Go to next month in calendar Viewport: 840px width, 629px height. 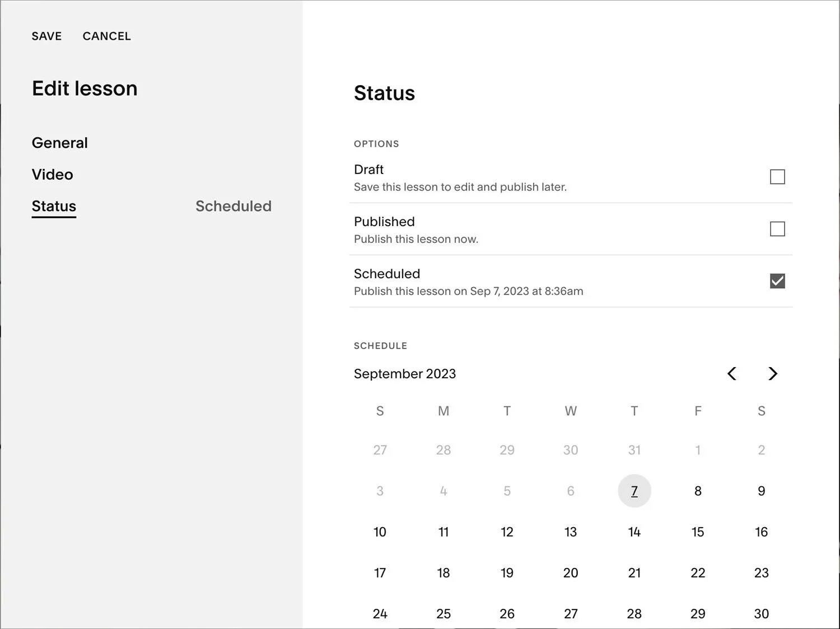tap(773, 374)
